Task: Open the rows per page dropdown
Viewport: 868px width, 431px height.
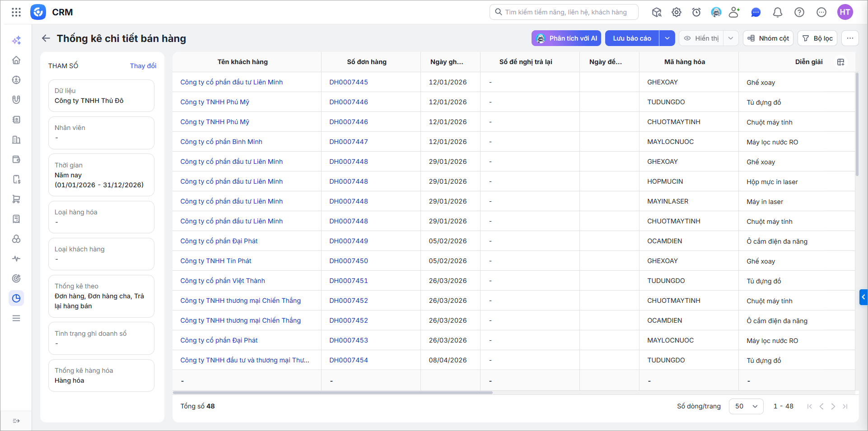Action: pos(746,406)
